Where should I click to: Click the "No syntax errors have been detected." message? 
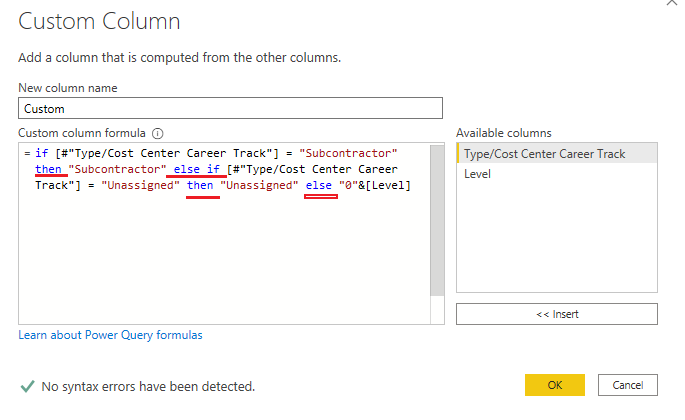[x=148, y=387]
